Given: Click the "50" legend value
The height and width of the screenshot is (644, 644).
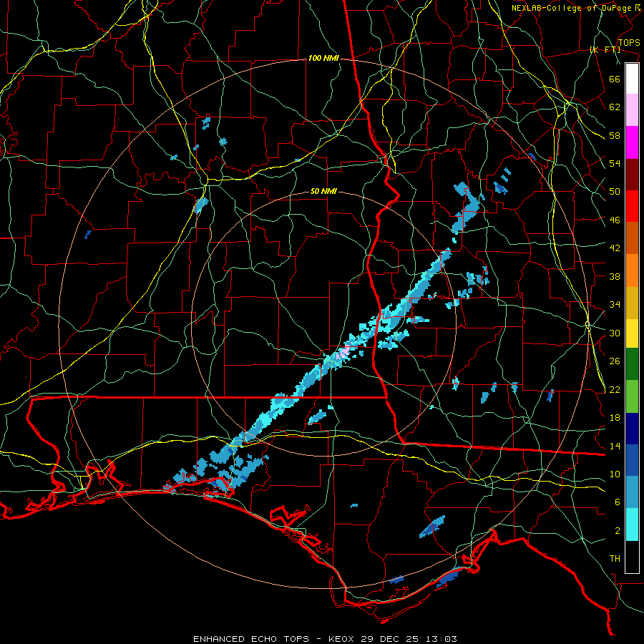Looking at the screenshot, I should coord(615,192).
